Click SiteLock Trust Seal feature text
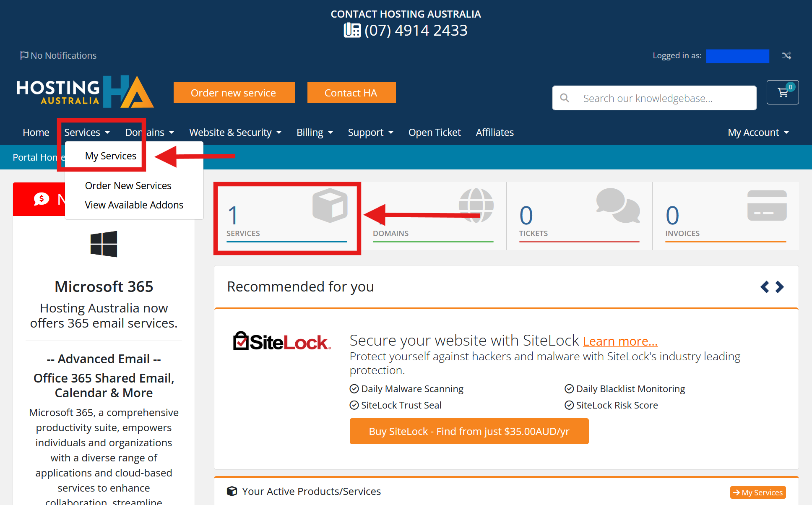Screen dimensions: 812x505 tap(401, 405)
